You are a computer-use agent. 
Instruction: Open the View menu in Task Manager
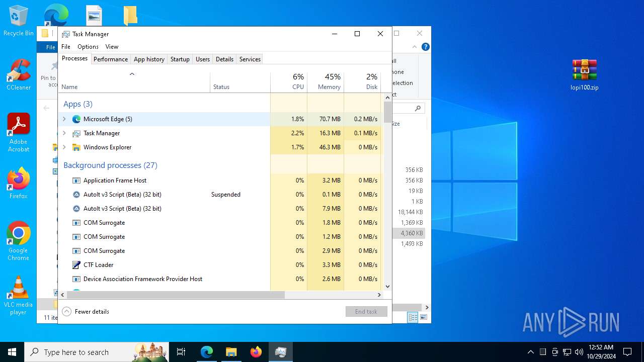112,47
